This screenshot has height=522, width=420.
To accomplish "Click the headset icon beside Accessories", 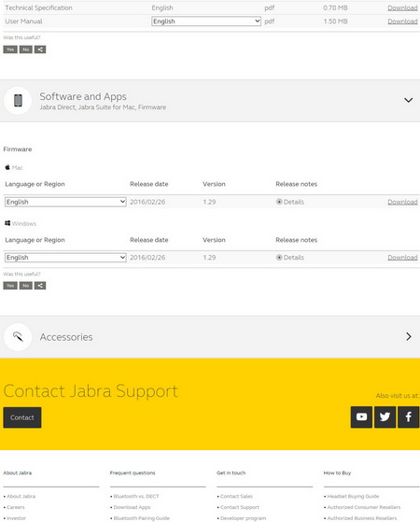I will pyautogui.click(x=18, y=337).
